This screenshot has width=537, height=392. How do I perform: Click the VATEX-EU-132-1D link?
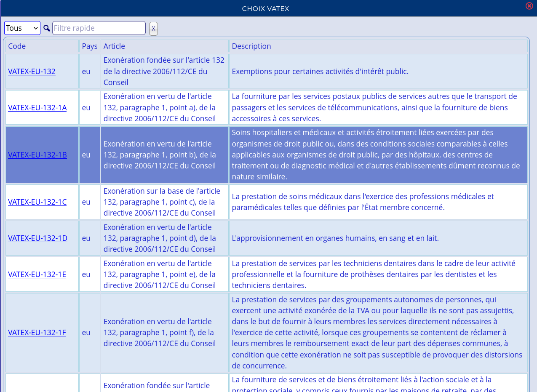37,238
